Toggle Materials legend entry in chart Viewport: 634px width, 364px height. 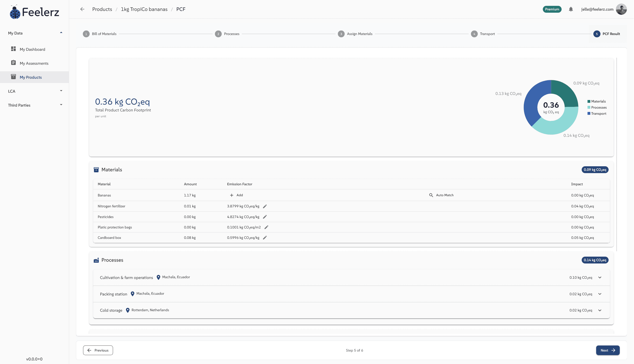(596, 101)
